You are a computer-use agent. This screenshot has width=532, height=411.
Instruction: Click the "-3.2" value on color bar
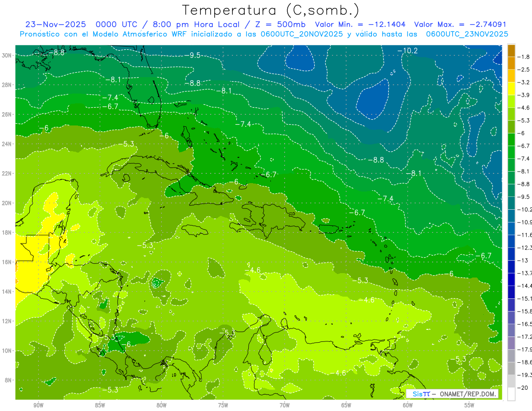523,82
